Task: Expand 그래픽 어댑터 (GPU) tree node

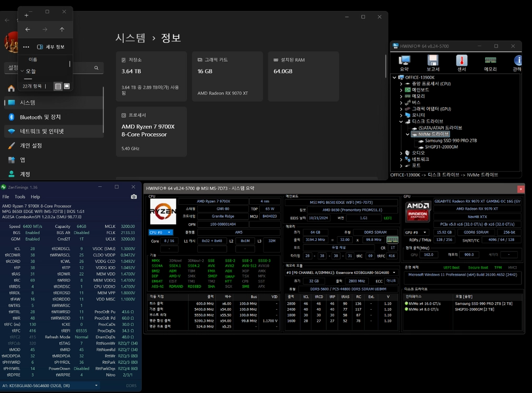Action: click(x=401, y=109)
